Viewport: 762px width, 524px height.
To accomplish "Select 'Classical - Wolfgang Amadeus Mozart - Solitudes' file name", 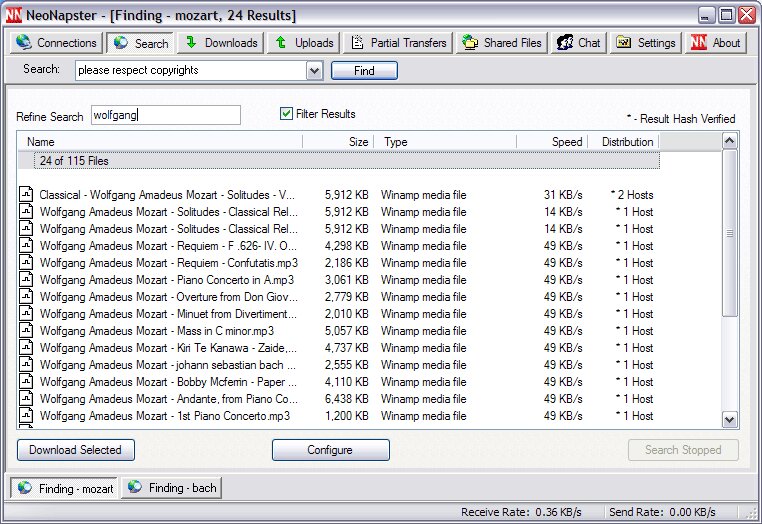I will click(x=167, y=195).
